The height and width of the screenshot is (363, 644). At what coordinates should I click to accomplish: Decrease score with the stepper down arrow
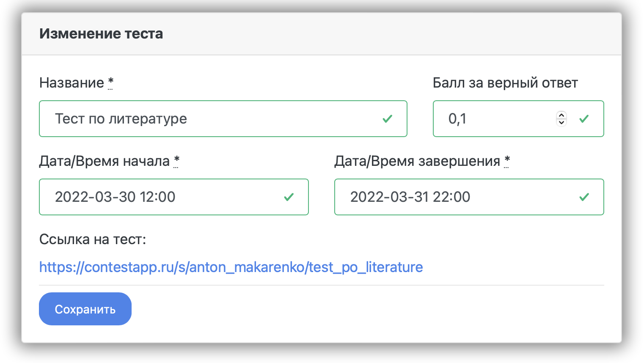561,123
